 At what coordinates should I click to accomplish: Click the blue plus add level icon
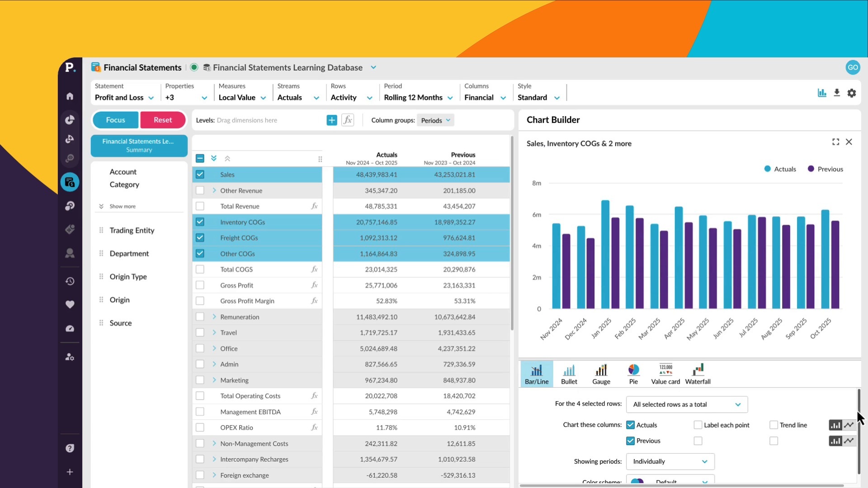click(x=332, y=120)
